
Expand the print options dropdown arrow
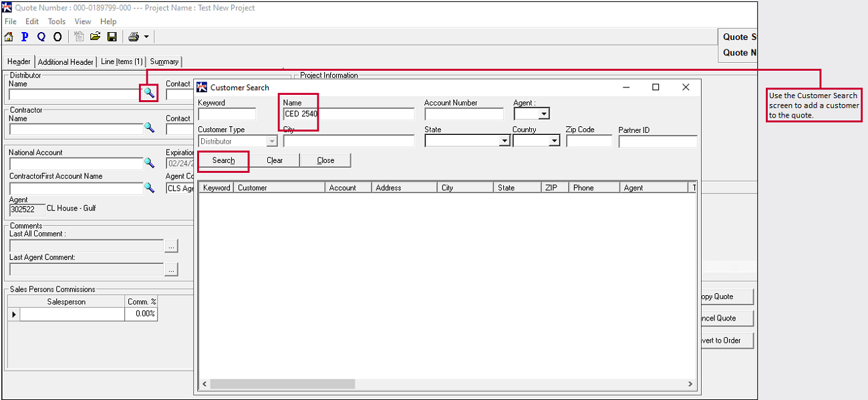point(146,37)
